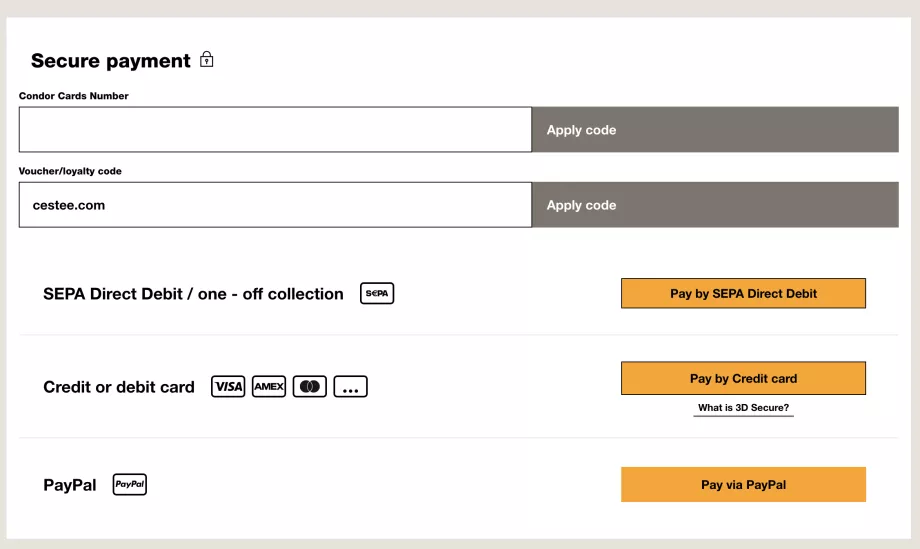The height and width of the screenshot is (549, 920).
Task: Open the What is 3D Secure? link
Action: point(743,408)
